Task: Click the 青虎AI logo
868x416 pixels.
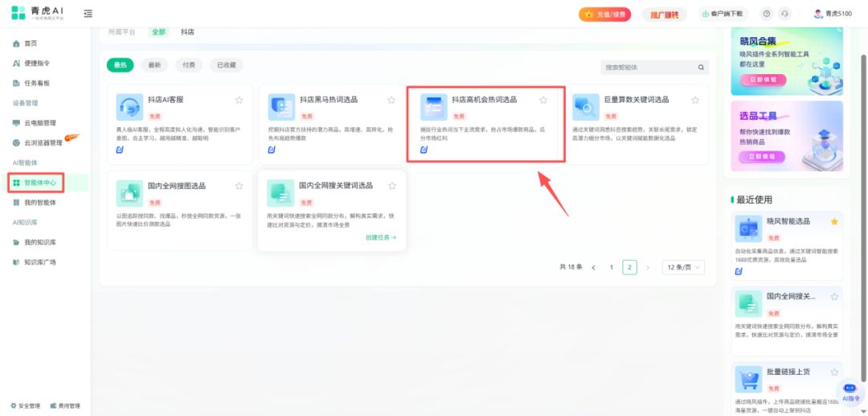Action: 38,14
